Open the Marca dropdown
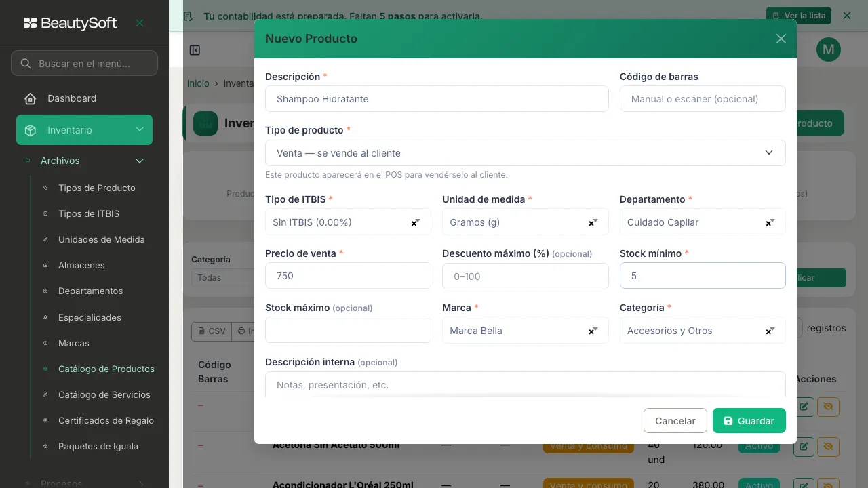 [x=525, y=331]
